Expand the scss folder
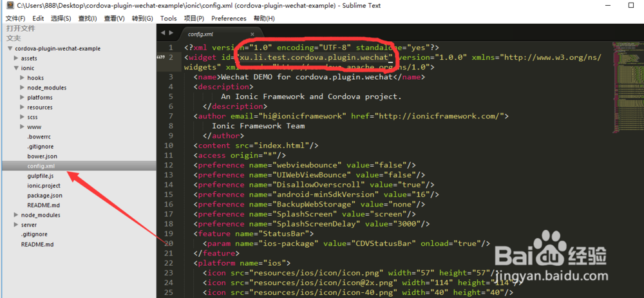The height and width of the screenshot is (298, 644). tap(22, 117)
